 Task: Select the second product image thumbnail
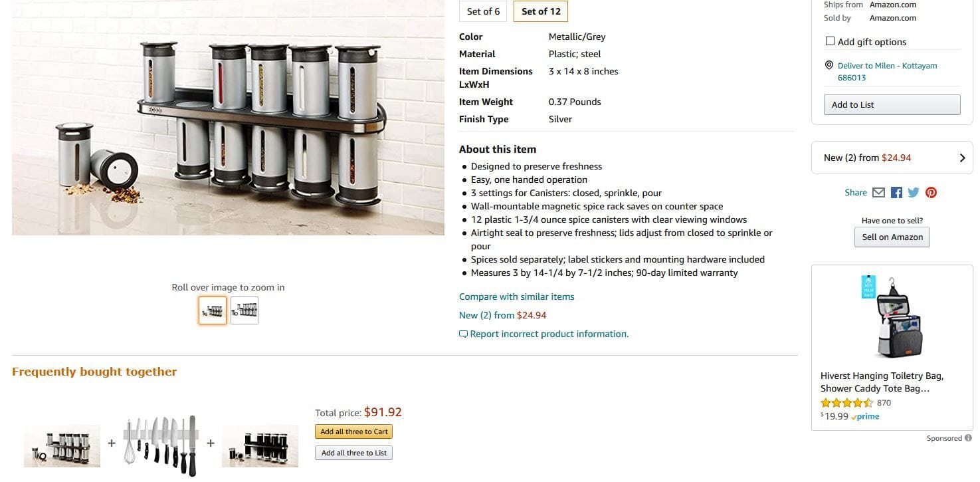(x=244, y=310)
